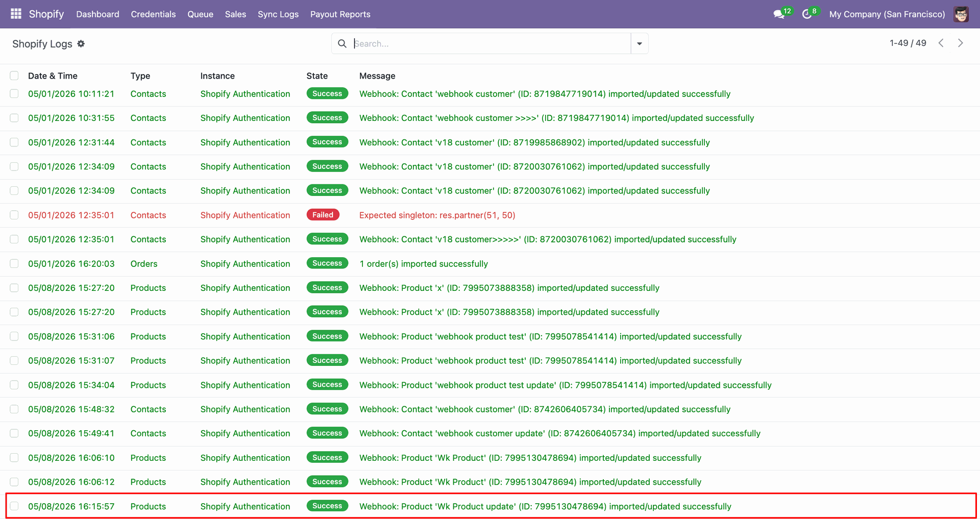Viewport: 980px width, 519px height.
Task: Open the Payout Reports menu
Action: (340, 14)
